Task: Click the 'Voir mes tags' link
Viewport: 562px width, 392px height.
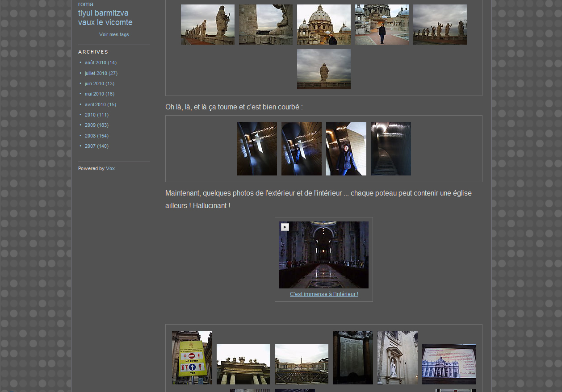Action: tap(114, 34)
